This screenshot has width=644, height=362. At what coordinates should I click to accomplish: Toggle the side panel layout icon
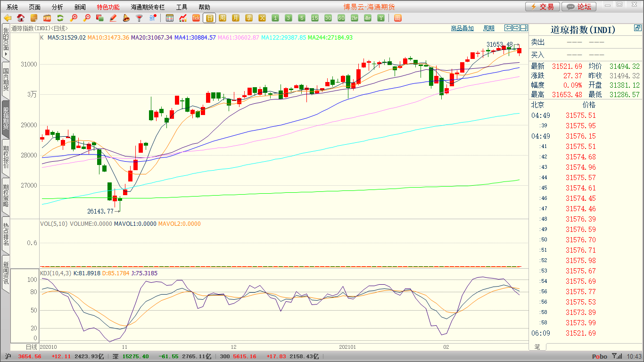click(x=524, y=28)
